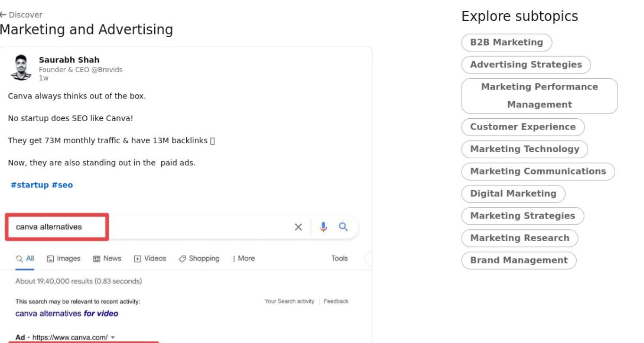
Task: Open the Marketing Technology subtopic
Action: coord(524,149)
